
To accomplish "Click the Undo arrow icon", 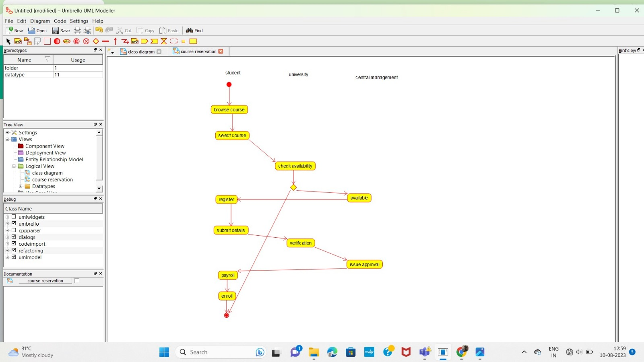I will click(99, 31).
